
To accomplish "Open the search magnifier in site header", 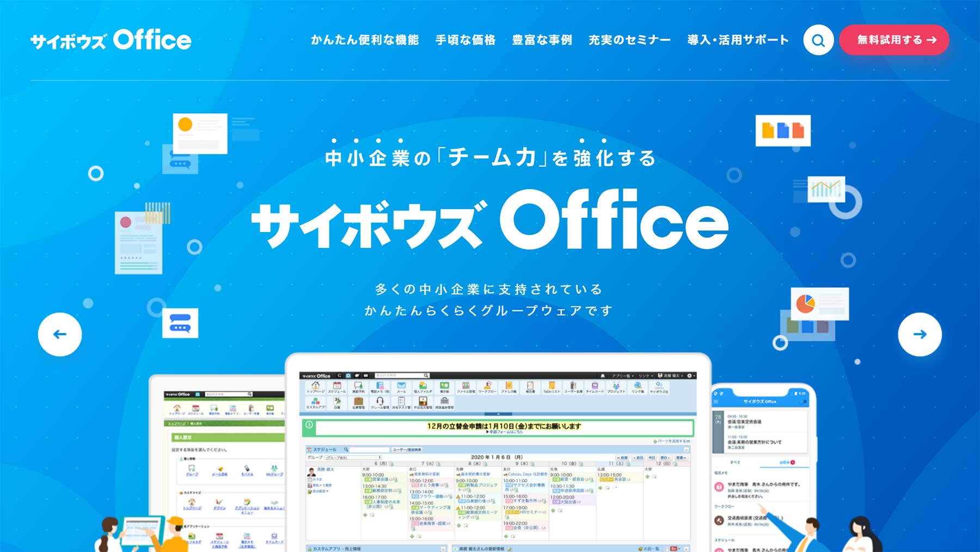I will click(x=818, y=40).
